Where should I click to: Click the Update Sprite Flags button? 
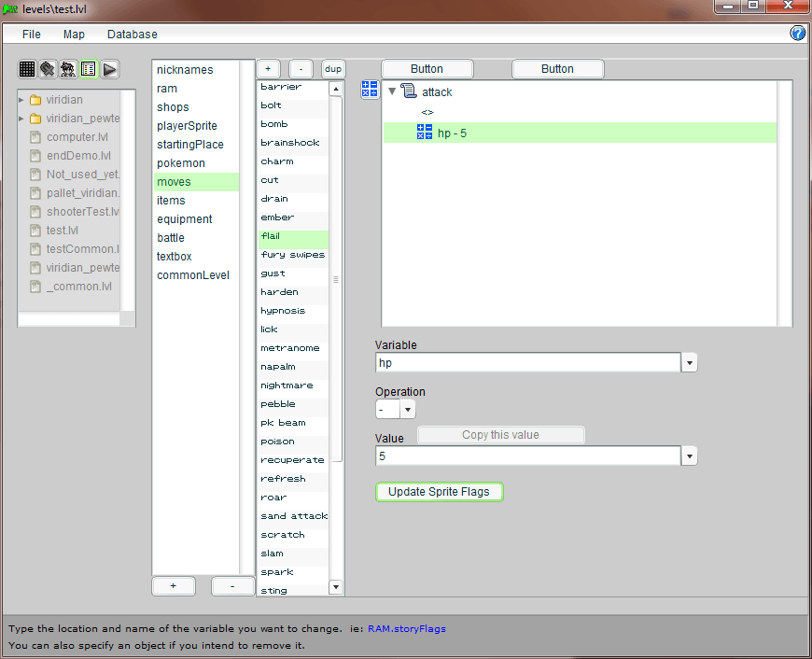pyautogui.click(x=439, y=492)
